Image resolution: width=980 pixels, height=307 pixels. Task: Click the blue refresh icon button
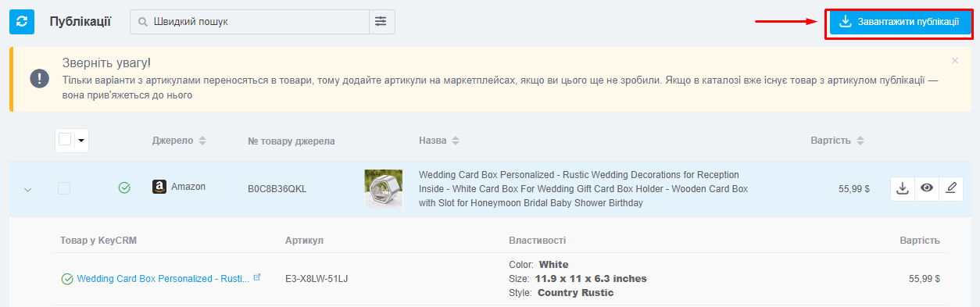22,22
